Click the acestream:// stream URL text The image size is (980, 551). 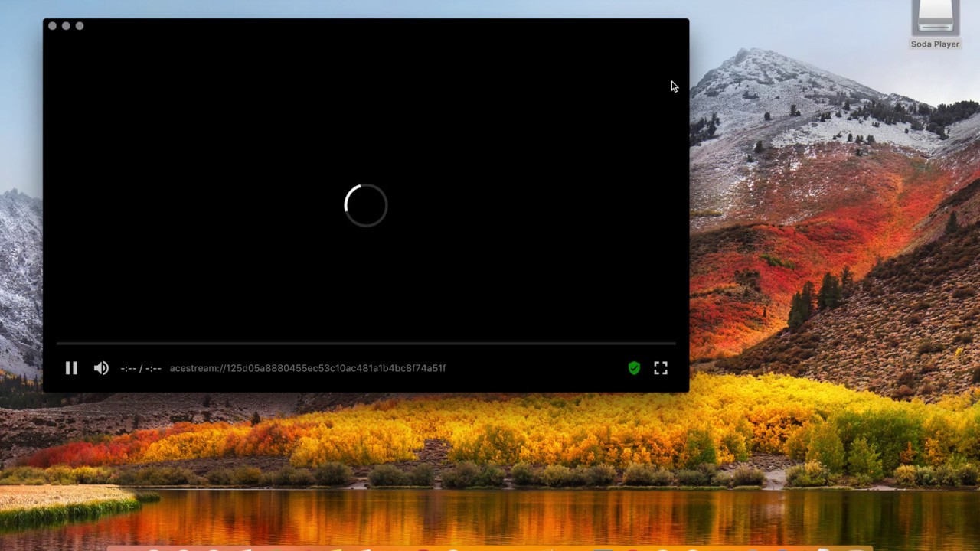308,368
